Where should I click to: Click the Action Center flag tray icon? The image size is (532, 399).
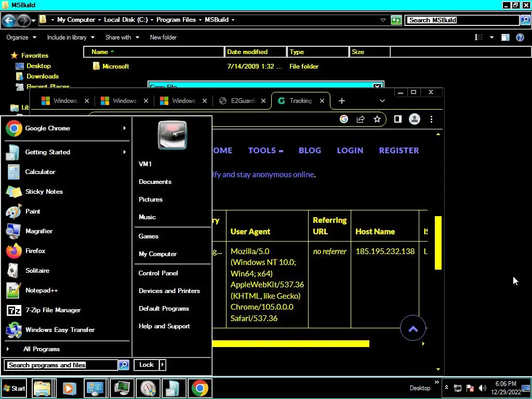tap(470, 388)
